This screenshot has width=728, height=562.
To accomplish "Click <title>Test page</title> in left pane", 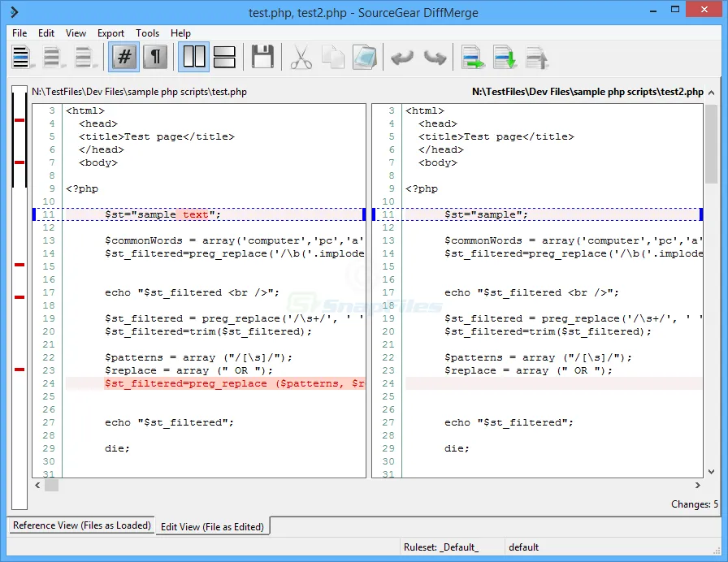I will [x=157, y=136].
